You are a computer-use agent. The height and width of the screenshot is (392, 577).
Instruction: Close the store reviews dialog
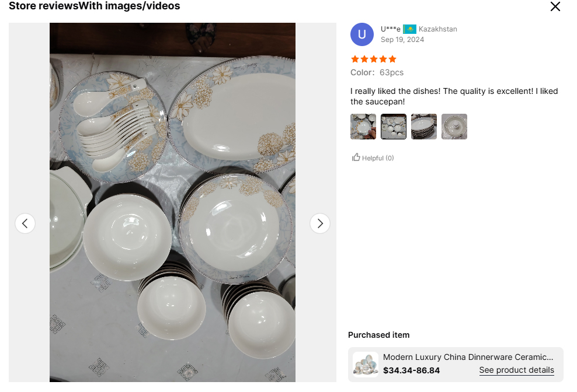pos(555,6)
